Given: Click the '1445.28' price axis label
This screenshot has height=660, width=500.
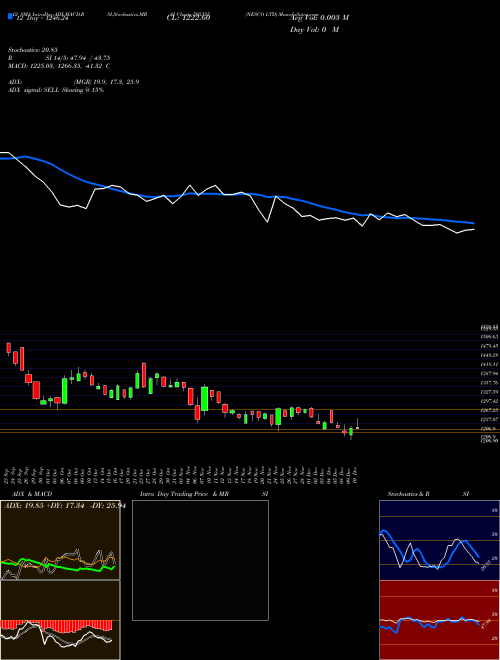Looking at the screenshot, I should click(x=490, y=355).
